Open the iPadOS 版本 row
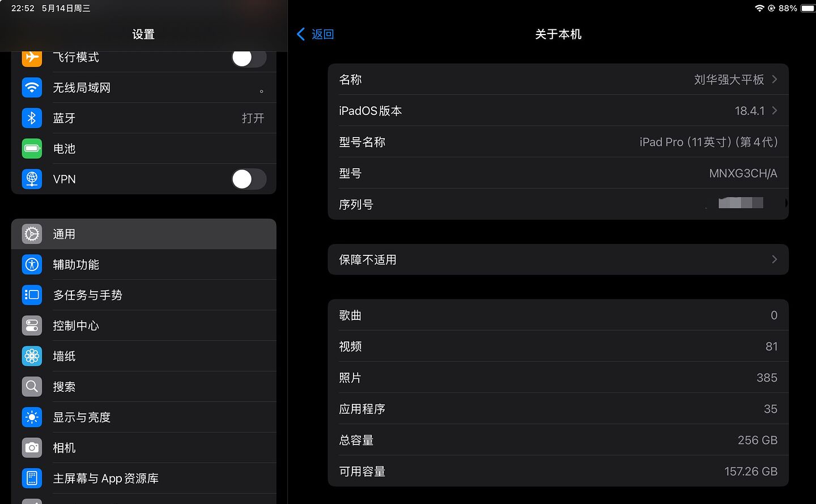The width and height of the screenshot is (816, 504). pyautogui.click(x=558, y=110)
